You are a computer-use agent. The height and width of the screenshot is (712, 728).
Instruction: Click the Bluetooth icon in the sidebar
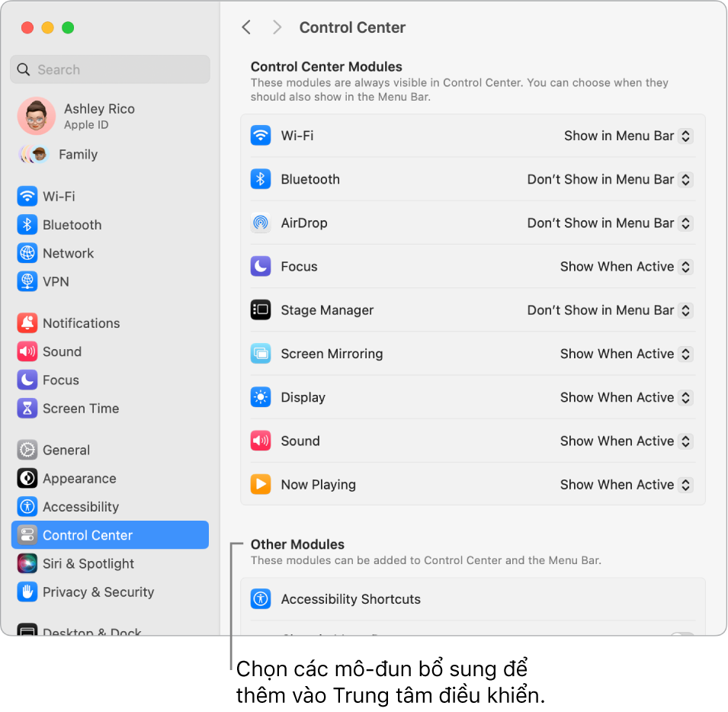point(27,225)
